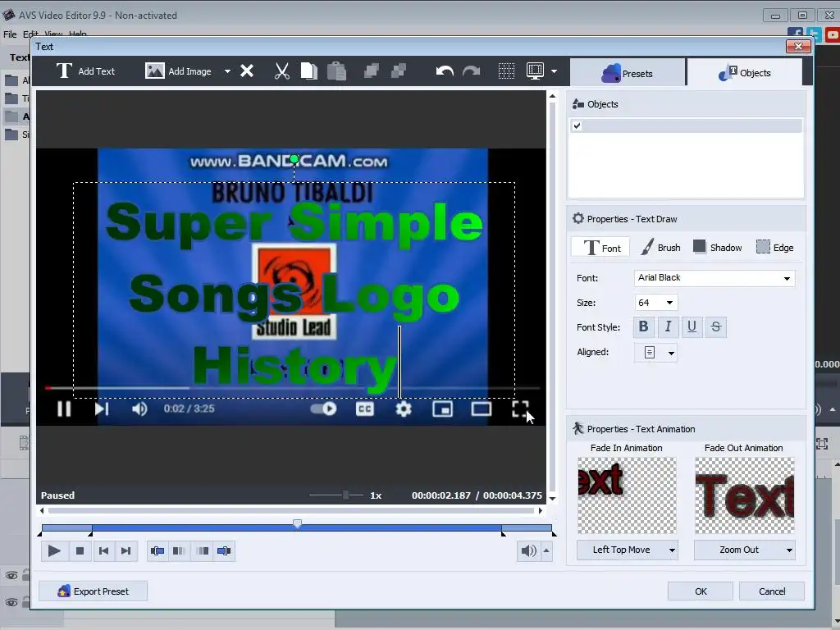Image resolution: width=840 pixels, height=630 pixels.
Task: Click the bottom eye visibility icon on the timeline
Action: [11, 603]
